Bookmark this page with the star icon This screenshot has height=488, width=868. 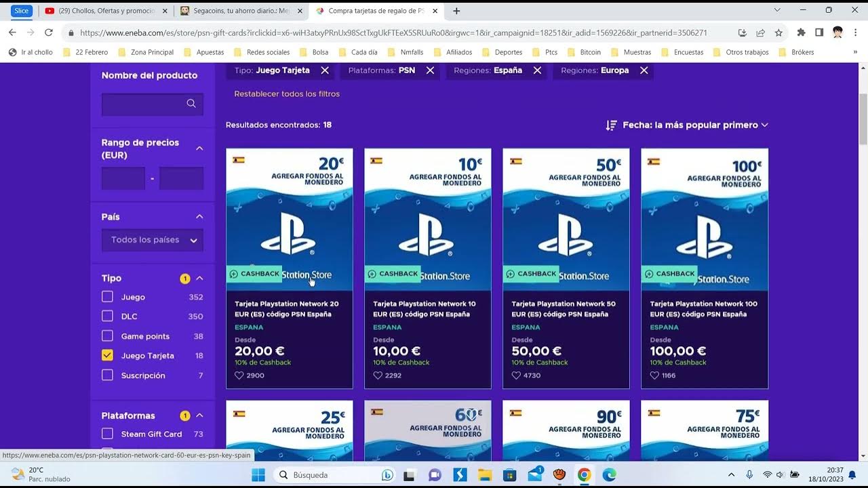coord(778,33)
